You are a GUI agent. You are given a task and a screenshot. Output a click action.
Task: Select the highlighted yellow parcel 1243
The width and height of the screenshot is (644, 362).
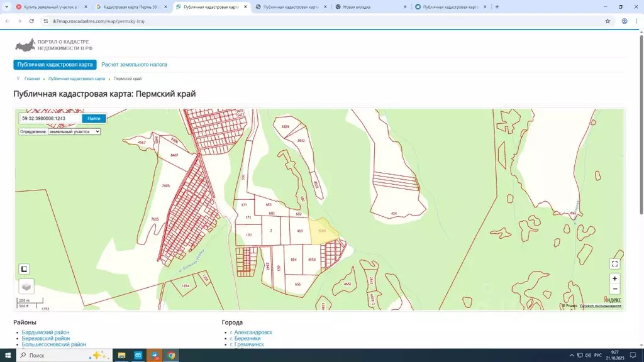[x=323, y=229]
